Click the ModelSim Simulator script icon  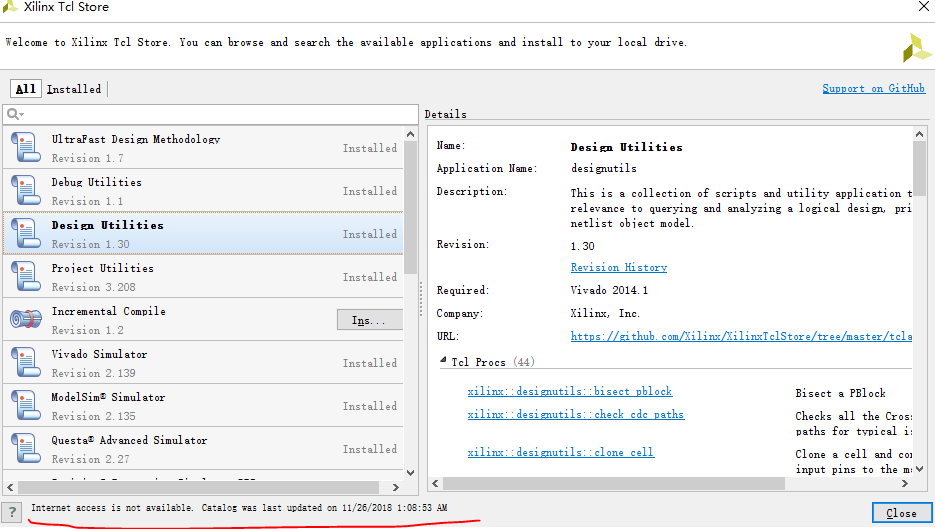click(x=26, y=406)
